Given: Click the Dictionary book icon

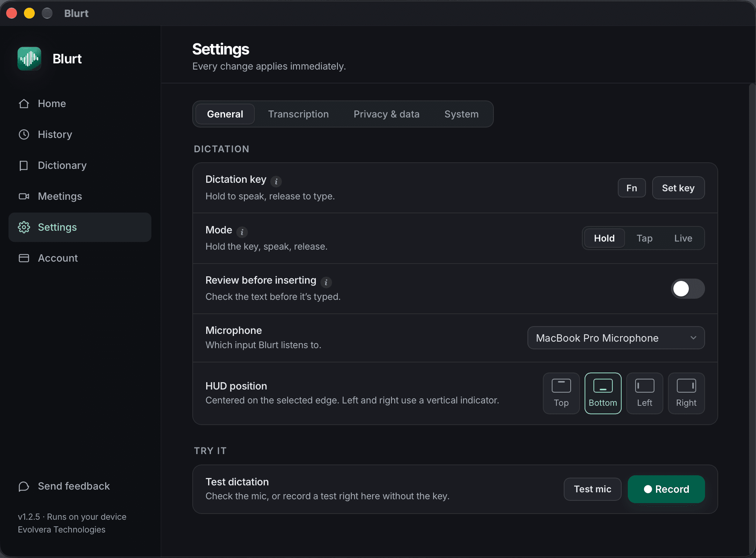Looking at the screenshot, I should [x=24, y=165].
